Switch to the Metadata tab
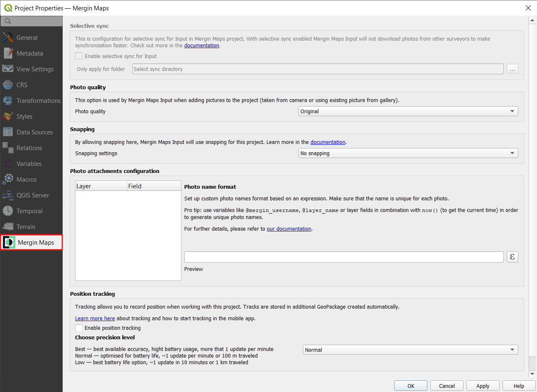Viewport: 537px width, 392px height. tap(32, 53)
